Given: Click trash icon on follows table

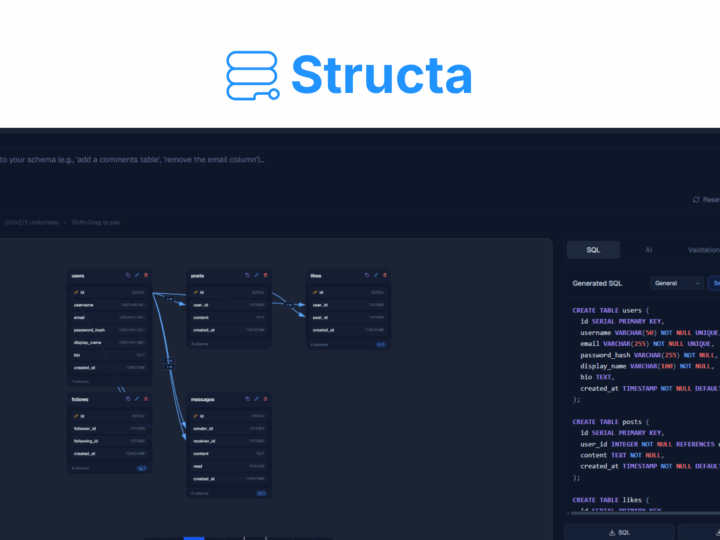Looking at the screenshot, I should [x=146, y=399].
